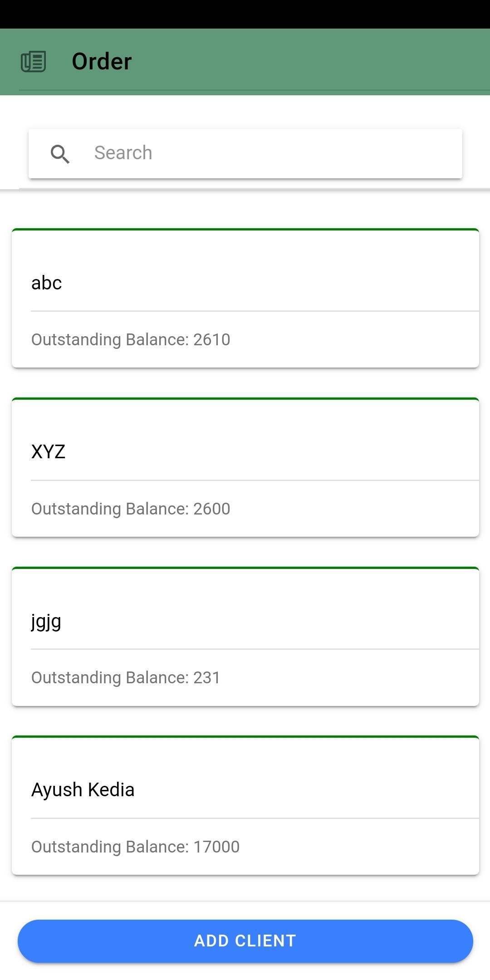The image size is (490, 980).
Task: Select the Order page title
Action: [102, 61]
